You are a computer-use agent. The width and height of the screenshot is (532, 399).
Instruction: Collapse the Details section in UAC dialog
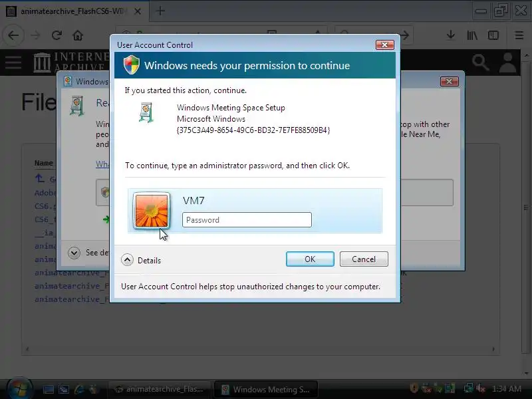click(x=127, y=260)
